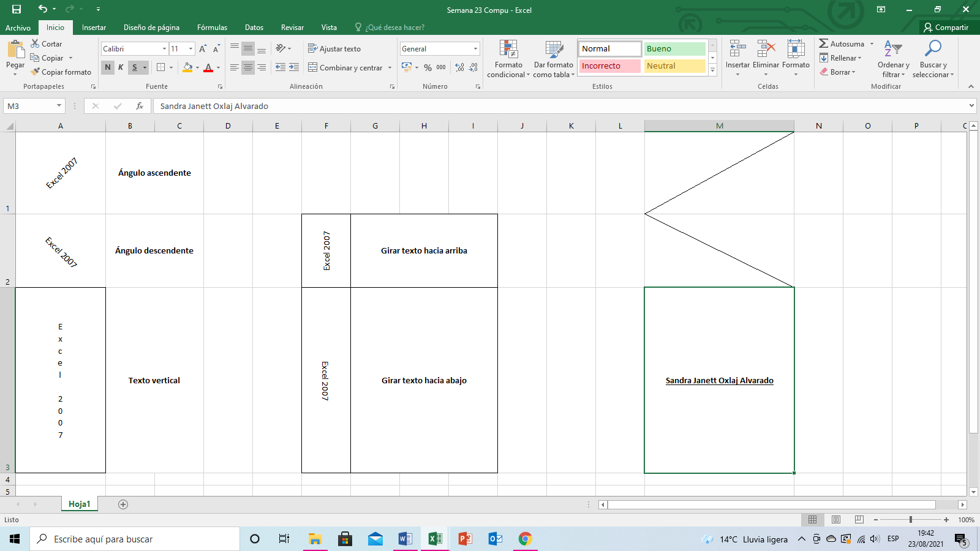Toggle align text right
The image size is (980, 551).
(262, 67)
